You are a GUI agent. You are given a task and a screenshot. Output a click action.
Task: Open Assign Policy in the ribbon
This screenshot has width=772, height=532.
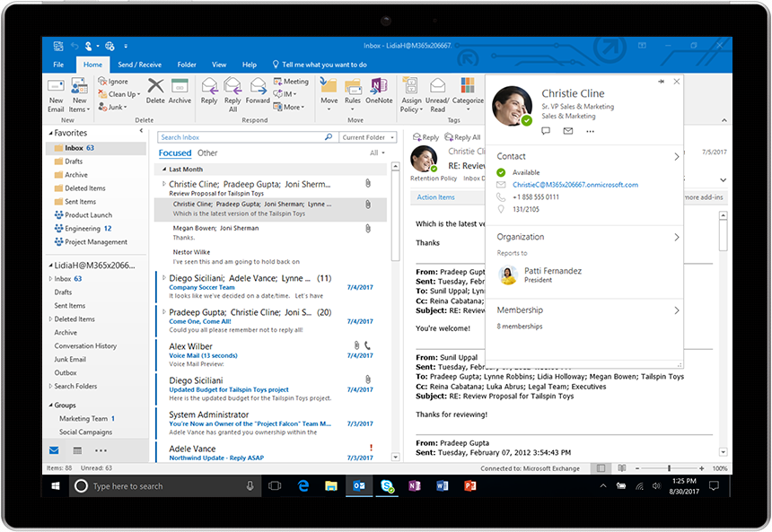(411, 95)
